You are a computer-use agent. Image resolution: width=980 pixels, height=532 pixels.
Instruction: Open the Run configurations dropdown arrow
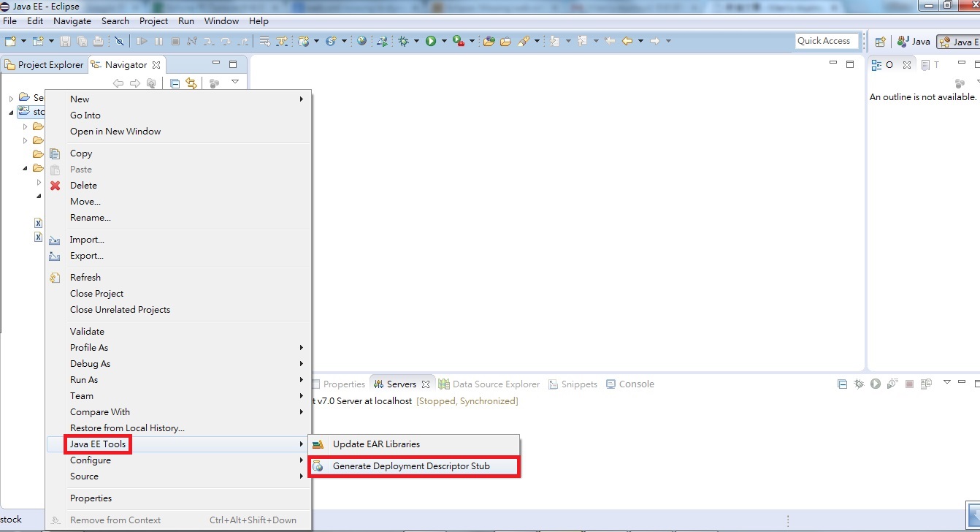(443, 41)
